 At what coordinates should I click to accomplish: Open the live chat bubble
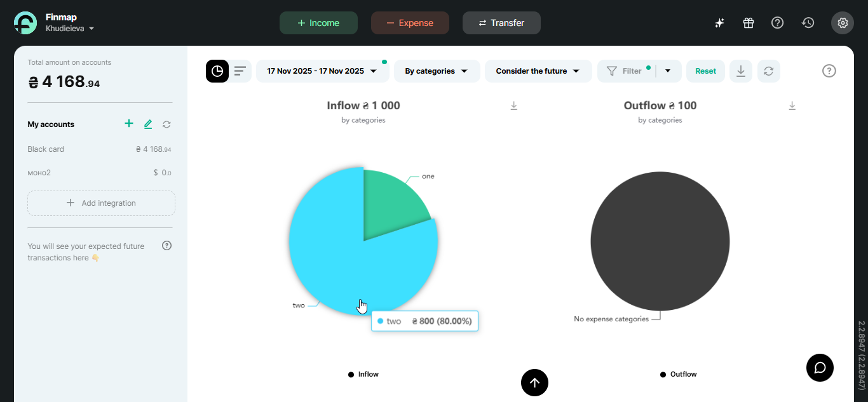(x=820, y=368)
